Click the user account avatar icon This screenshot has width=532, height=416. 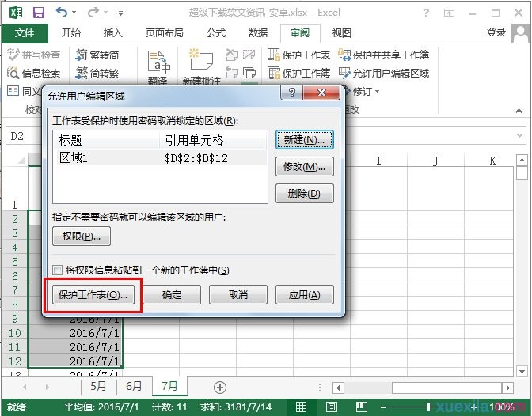tap(521, 33)
